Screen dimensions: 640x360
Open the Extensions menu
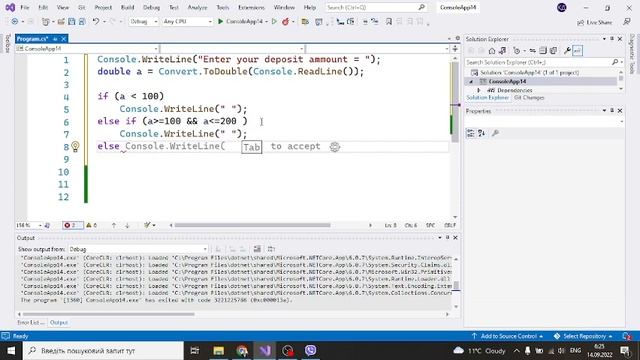pos(251,7)
